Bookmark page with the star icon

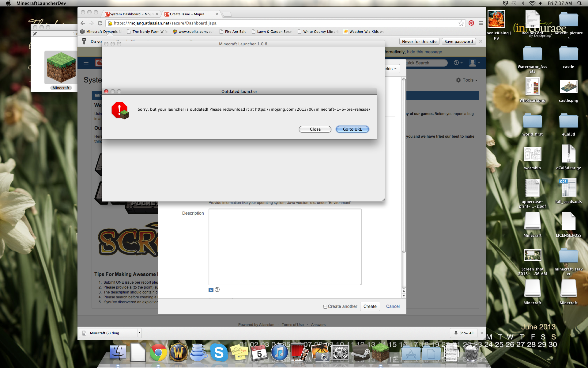point(461,23)
